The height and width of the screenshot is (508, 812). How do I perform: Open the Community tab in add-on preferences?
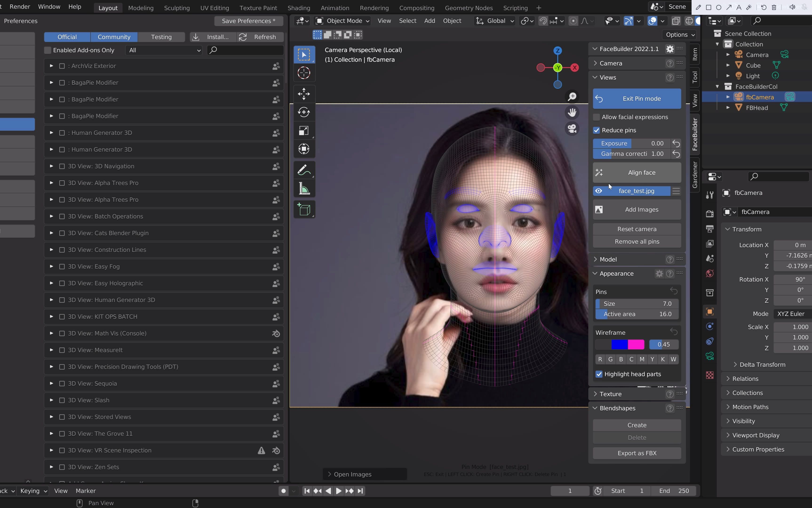(x=114, y=37)
